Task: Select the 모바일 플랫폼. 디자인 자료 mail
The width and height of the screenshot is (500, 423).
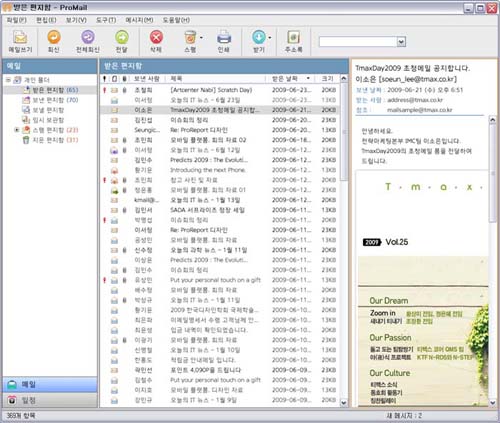Action: [x=220, y=390]
